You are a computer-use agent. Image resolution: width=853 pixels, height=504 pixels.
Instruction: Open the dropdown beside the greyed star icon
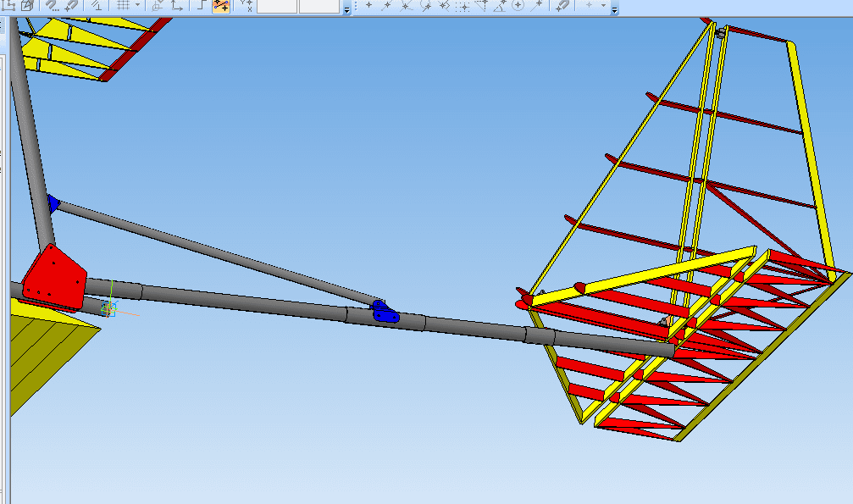coord(603,5)
